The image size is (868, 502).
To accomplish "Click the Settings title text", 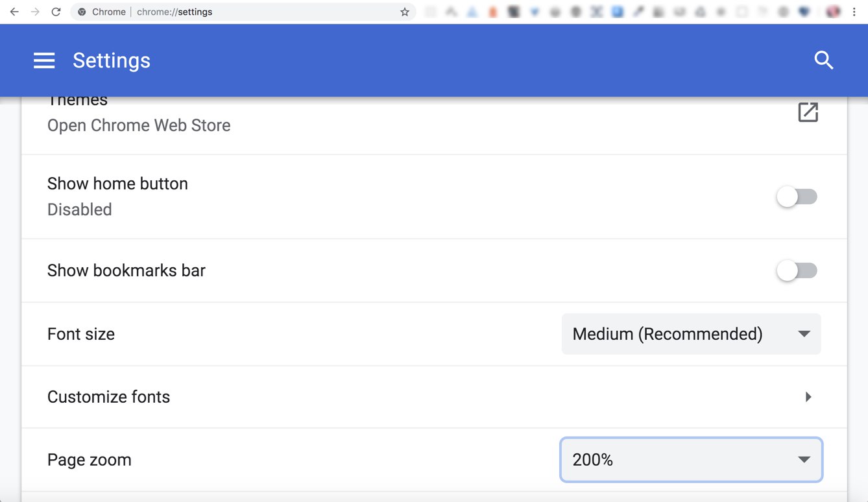I will point(112,60).
